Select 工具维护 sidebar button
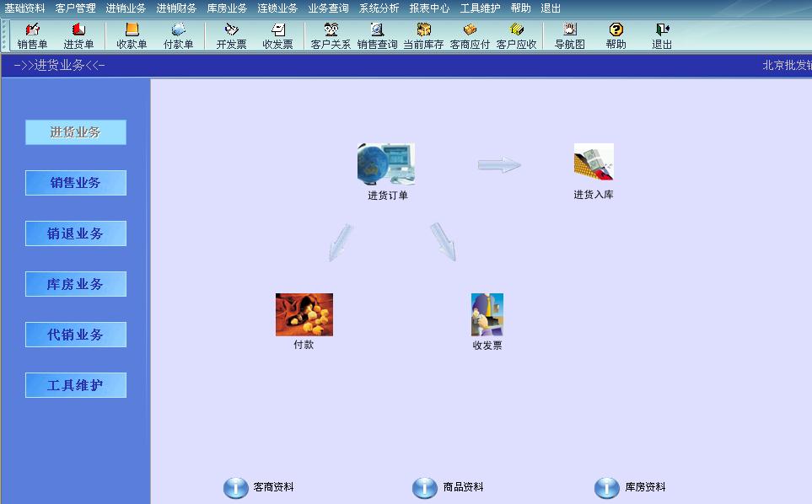Viewport: 812px width, 504px height. pyautogui.click(x=76, y=385)
